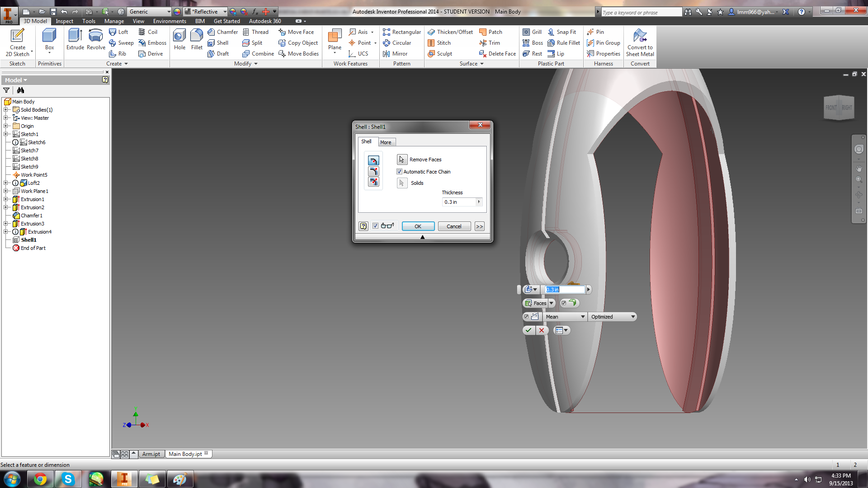Click the Stitch surface tool
This screenshot has width=868, height=488.
pos(439,43)
